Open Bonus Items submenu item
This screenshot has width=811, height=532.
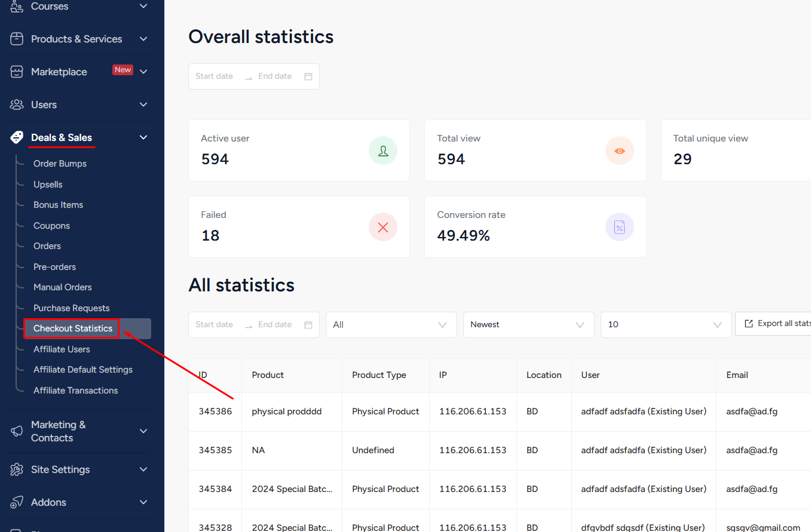click(x=58, y=205)
